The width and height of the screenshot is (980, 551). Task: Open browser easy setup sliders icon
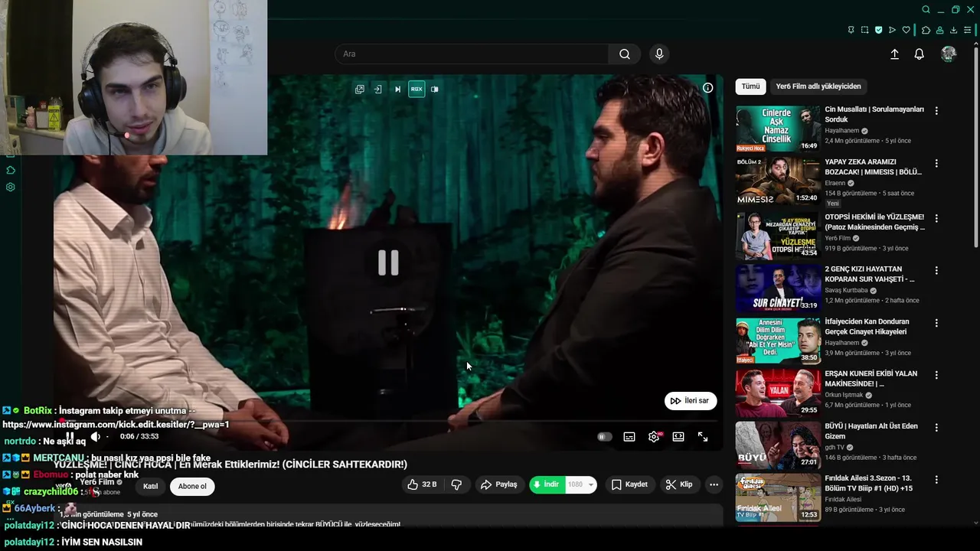pos(968,30)
